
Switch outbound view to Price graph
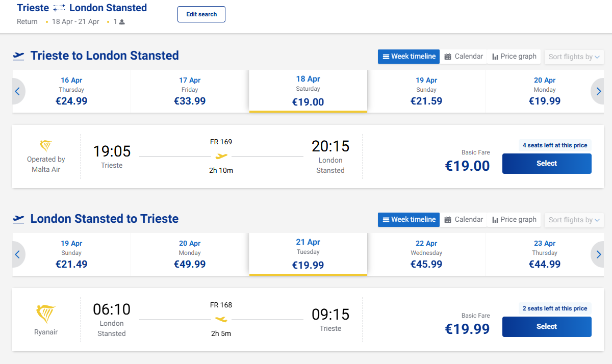514,57
